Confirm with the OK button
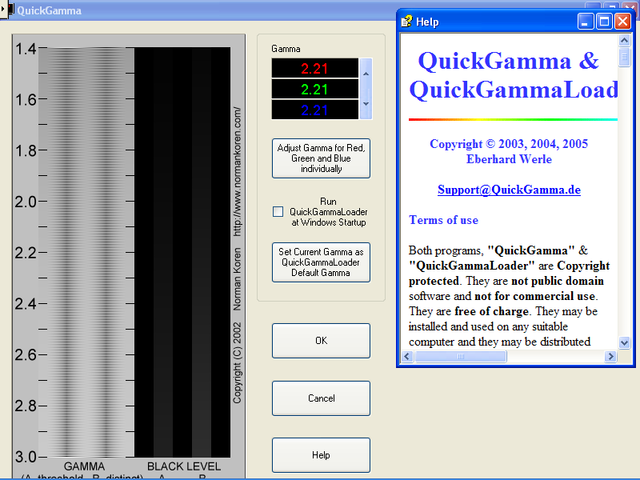The image size is (640, 480). (x=321, y=341)
